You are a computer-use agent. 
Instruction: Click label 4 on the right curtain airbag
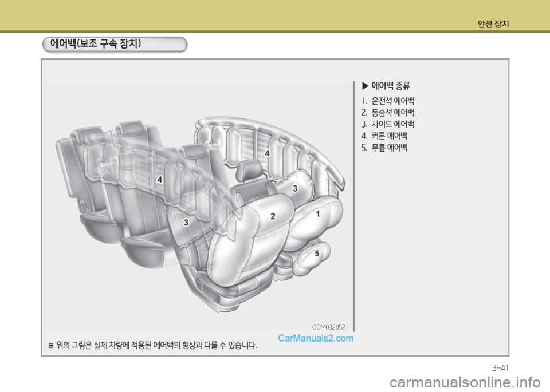click(268, 153)
